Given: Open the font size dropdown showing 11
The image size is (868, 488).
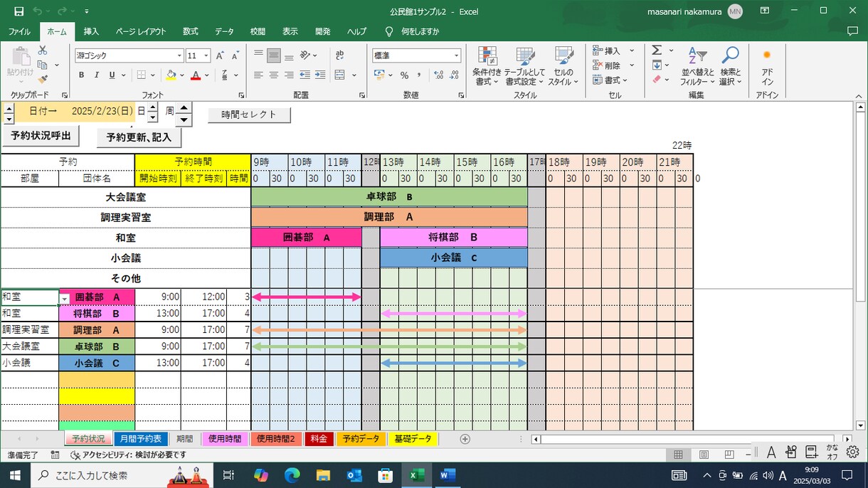Looking at the screenshot, I should (206, 55).
